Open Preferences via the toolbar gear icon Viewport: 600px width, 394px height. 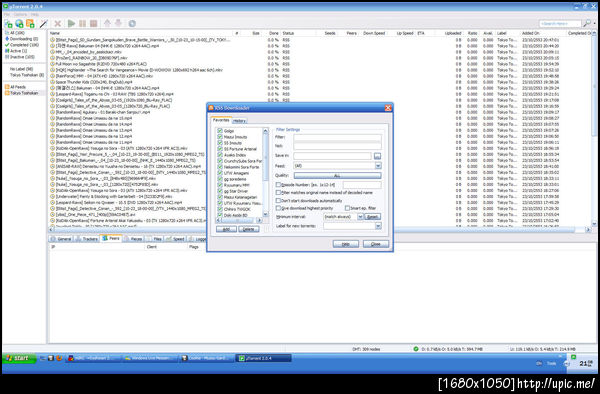[132, 24]
